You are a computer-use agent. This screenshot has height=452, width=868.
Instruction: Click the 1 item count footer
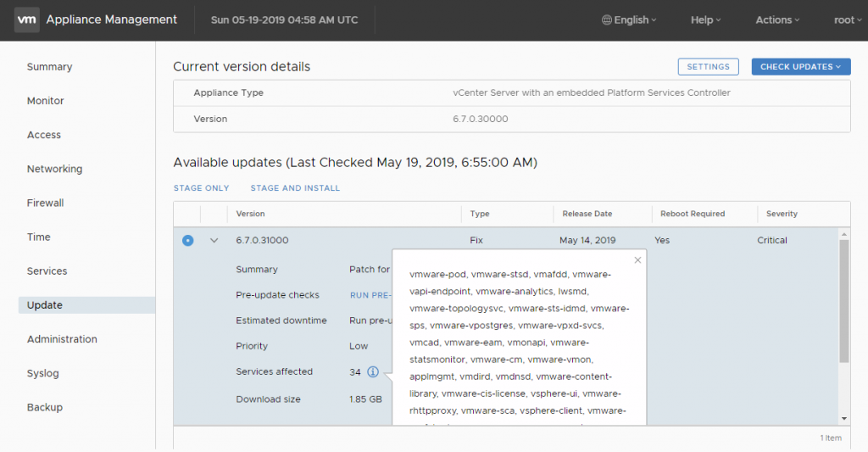831,438
